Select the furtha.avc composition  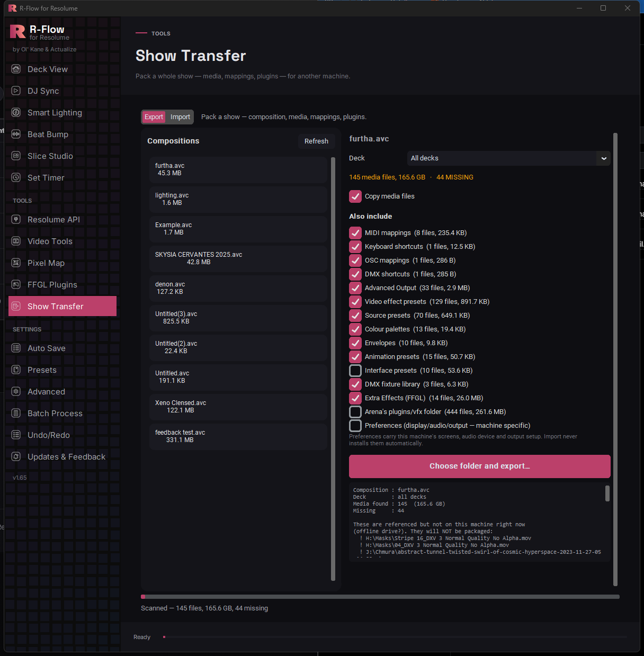pos(238,169)
